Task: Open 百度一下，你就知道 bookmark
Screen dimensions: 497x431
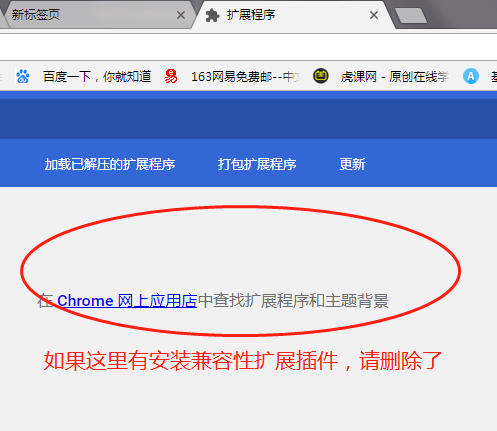Action: (97, 77)
